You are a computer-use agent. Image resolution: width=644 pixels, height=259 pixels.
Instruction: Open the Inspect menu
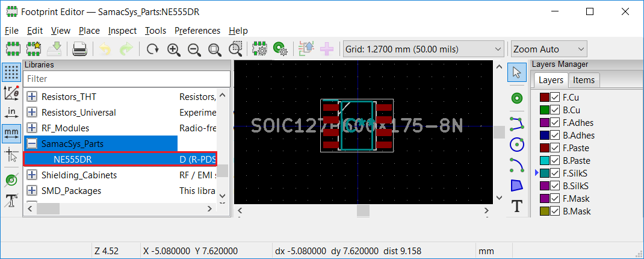pos(122,31)
